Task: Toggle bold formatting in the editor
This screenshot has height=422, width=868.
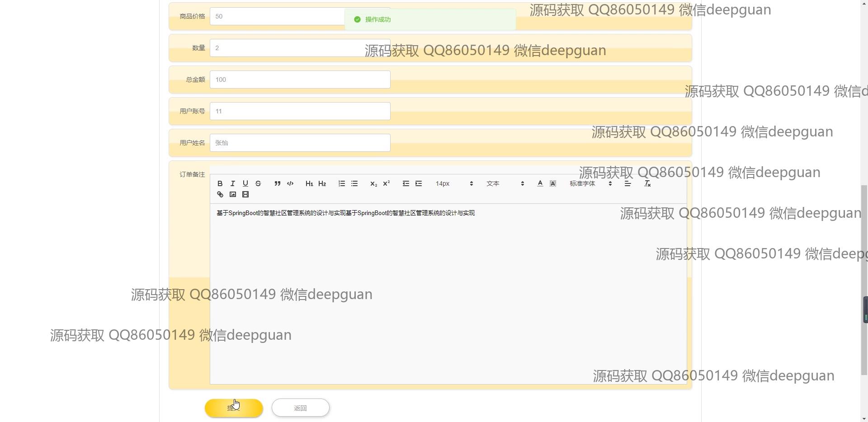Action: click(220, 183)
